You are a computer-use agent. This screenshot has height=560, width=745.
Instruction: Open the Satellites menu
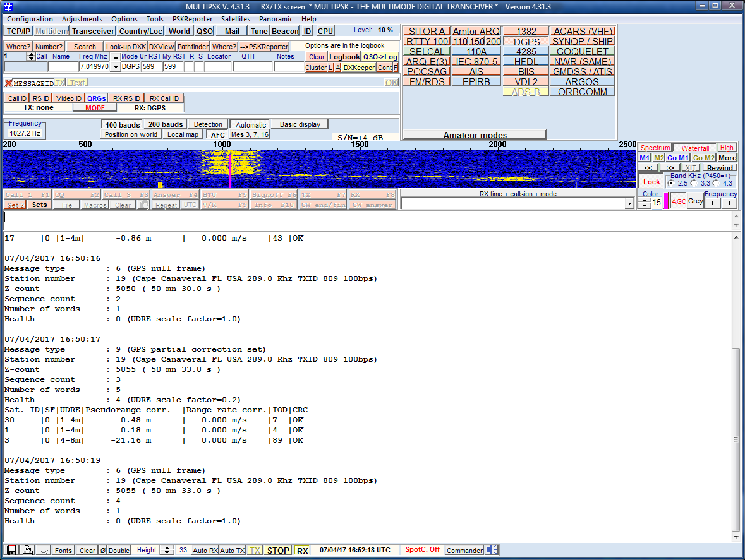pos(236,19)
